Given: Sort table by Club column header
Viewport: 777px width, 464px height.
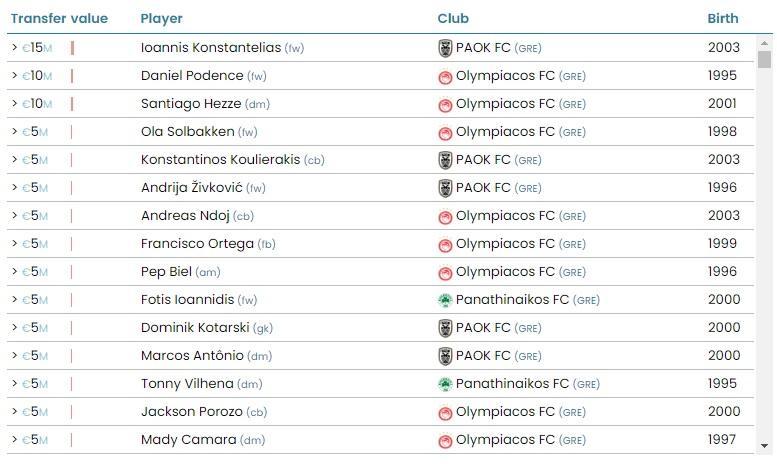Looking at the screenshot, I should pyautogui.click(x=453, y=18).
